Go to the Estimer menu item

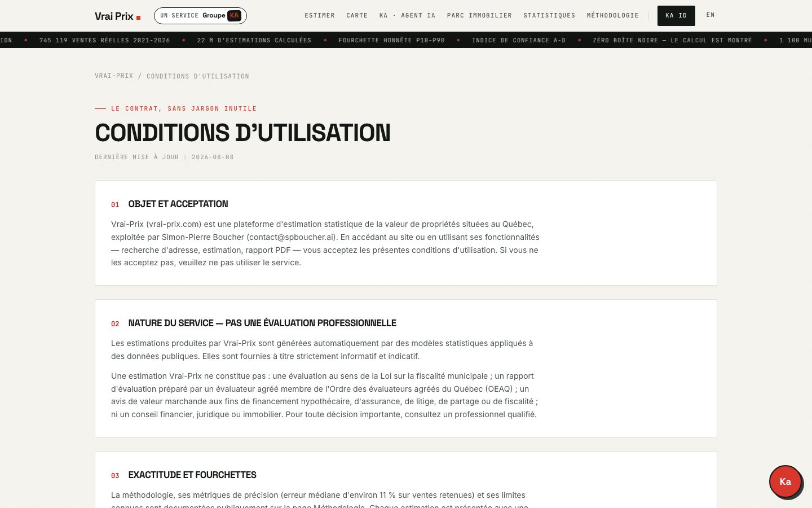point(320,16)
